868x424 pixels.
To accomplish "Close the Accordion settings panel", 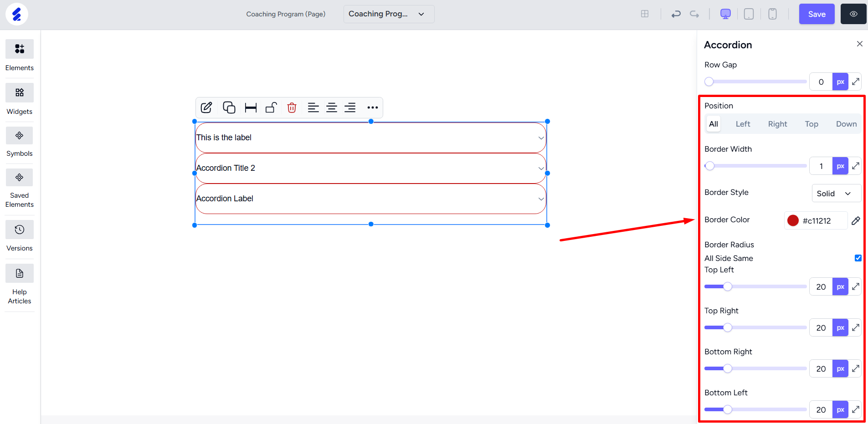I will (x=859, y=44).
